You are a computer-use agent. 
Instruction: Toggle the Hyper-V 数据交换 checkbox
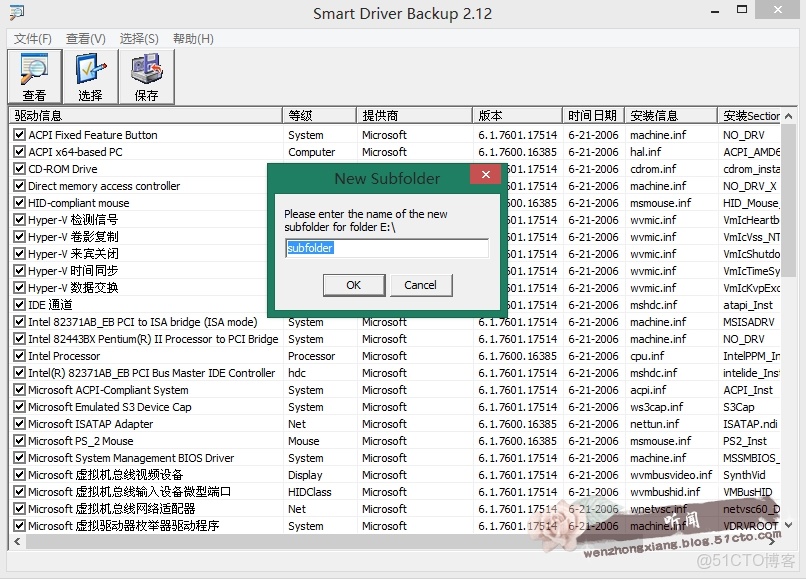coord(20,287)
